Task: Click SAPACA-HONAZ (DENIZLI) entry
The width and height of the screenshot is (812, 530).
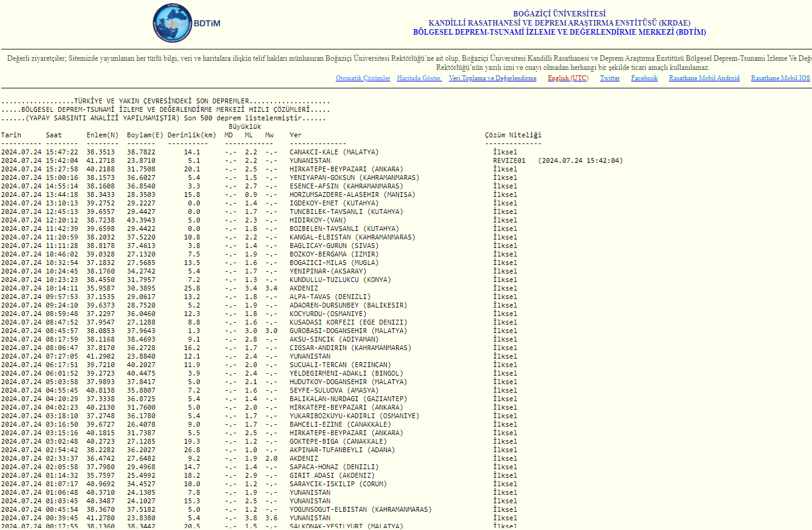Action: [334, 467]
